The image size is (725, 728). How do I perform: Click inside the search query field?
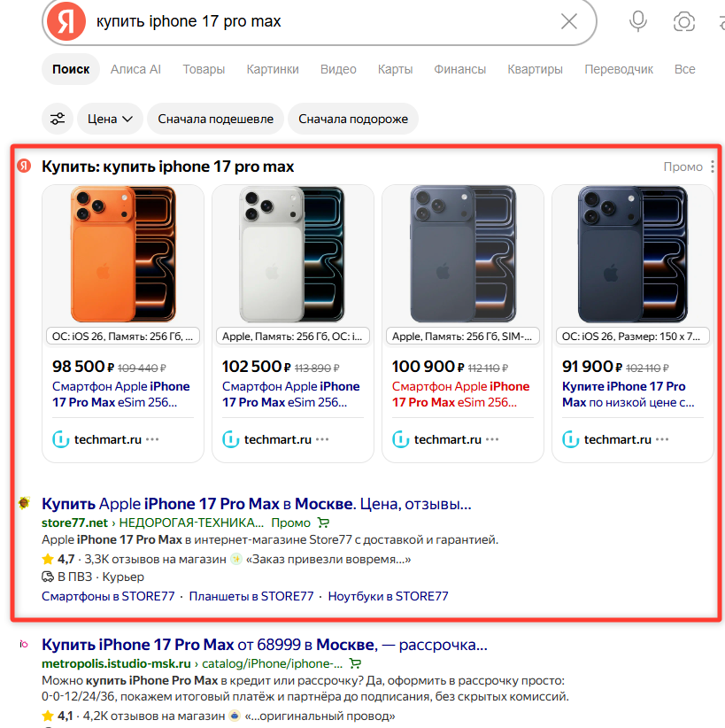click(325, 21)
